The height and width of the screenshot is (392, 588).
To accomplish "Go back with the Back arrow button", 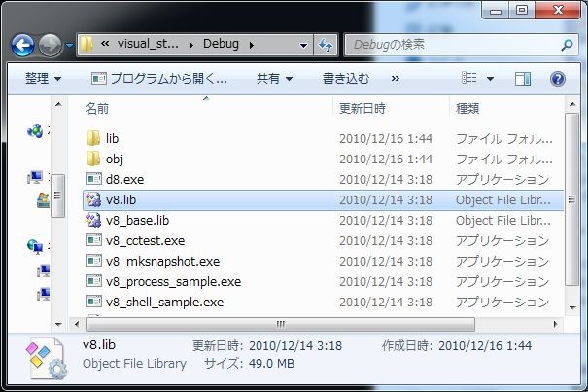I will (x=22, y=46).
